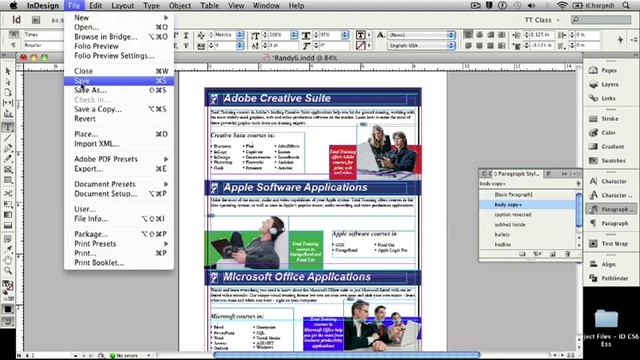The width and height of the screenshot is (640, 360).
Task: Expand the Adobe PDF Presets submenu
Action: click(x=119, y=159)
